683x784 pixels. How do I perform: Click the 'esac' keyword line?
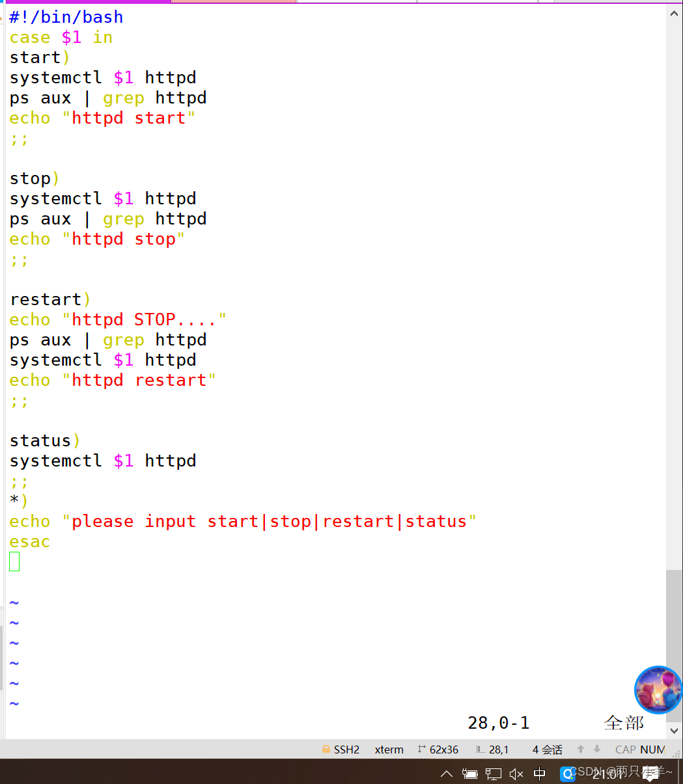(x=30, y=541)
